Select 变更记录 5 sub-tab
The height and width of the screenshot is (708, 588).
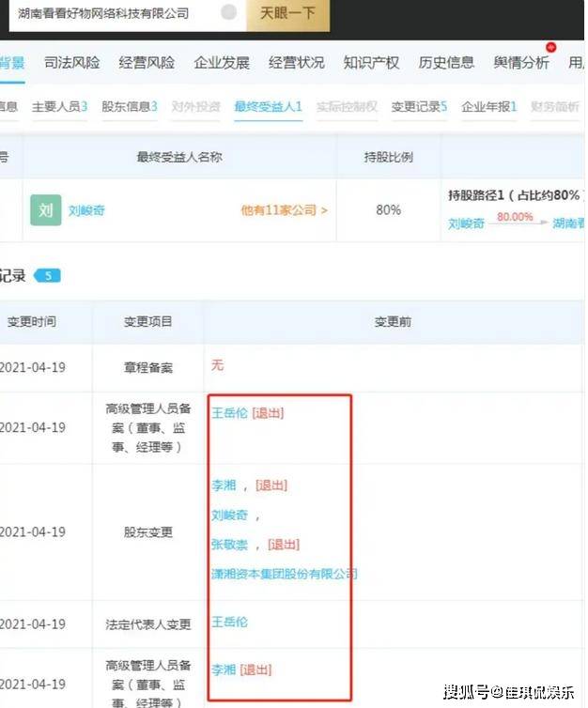[x=419, y=107]
